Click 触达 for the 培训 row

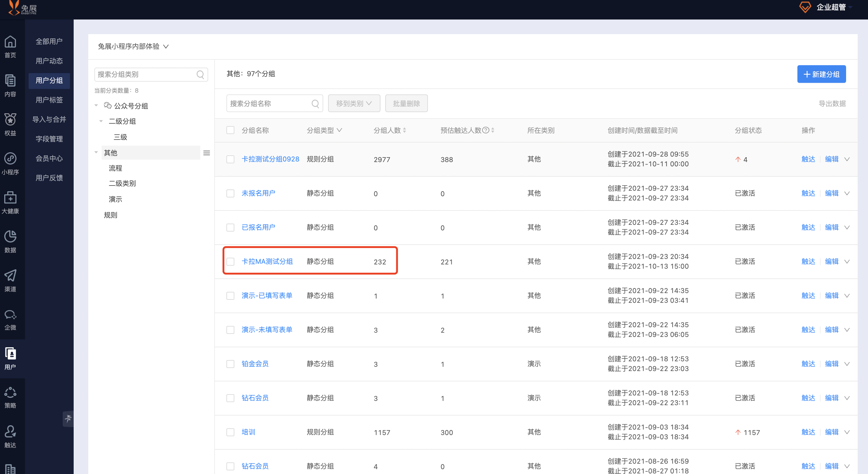[808, 432]
